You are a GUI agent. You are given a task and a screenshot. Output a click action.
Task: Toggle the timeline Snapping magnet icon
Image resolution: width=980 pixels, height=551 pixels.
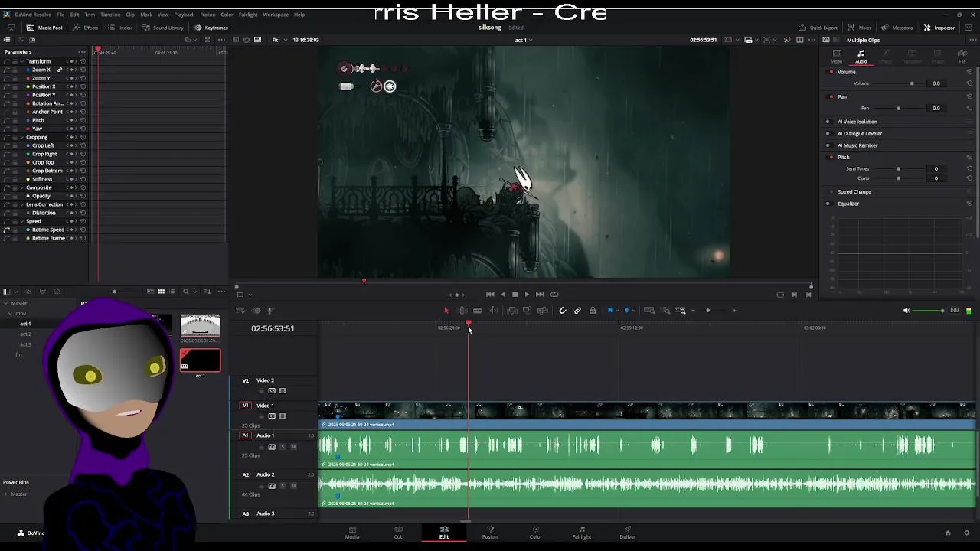tap(563, 311)
